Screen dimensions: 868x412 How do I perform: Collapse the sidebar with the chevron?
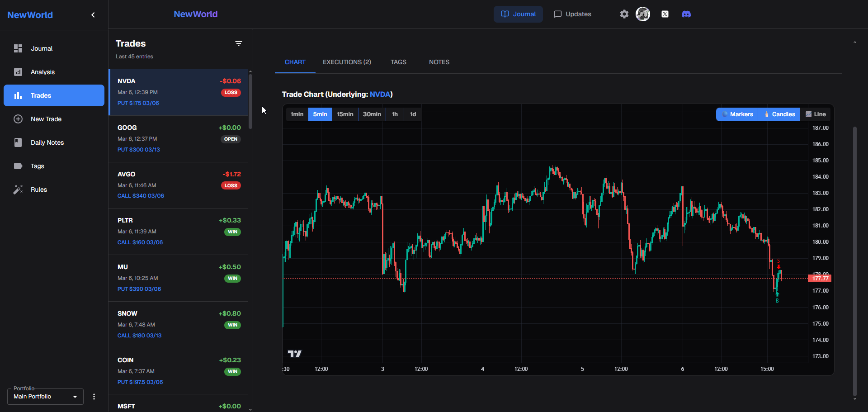pyautogui.click(x=93, y=15)
